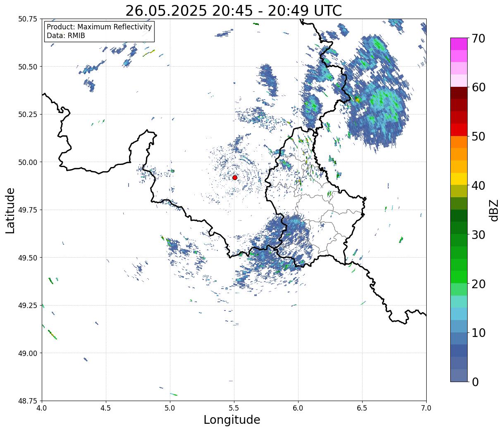The width and height of the screenshot is (504, 430).
Task: Click the latitude tick label 50.50
Action: (x=27, y=67)
